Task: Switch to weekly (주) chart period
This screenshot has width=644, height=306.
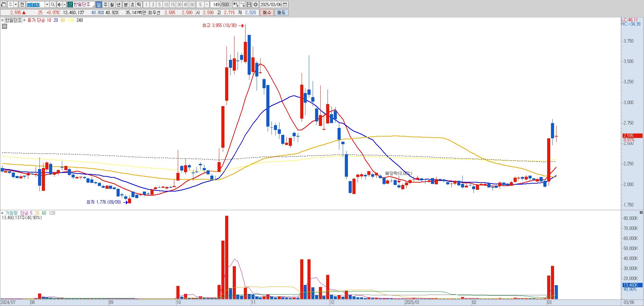Action: pos(105,4)
